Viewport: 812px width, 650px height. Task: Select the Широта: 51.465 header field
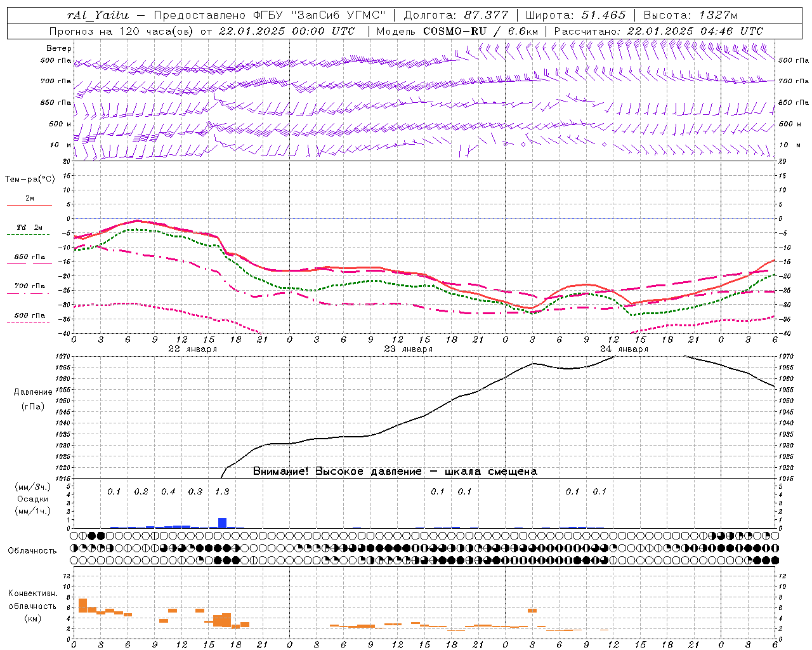coord(575,15)
